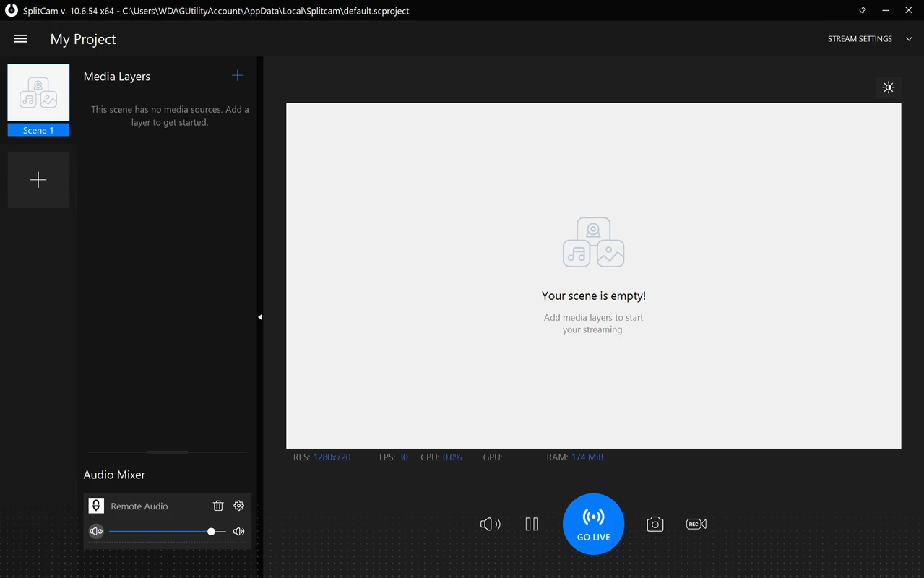Toggle the preview brightness theme icon

(x=888, y=87)
